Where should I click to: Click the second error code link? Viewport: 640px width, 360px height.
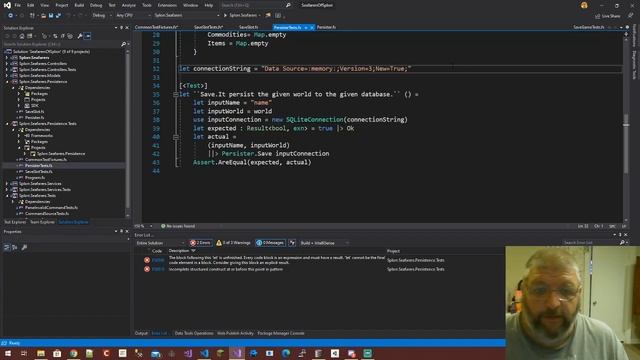click(x=158, y=269)
